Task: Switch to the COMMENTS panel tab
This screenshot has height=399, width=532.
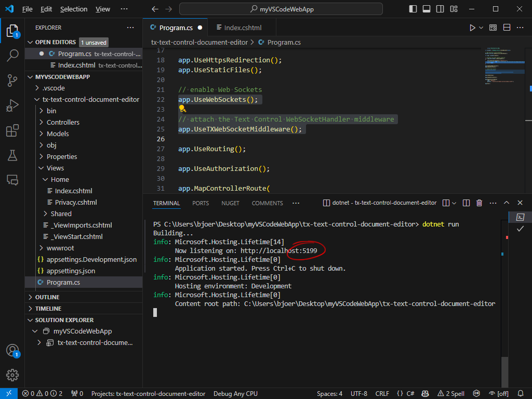Action: [268, 203]
